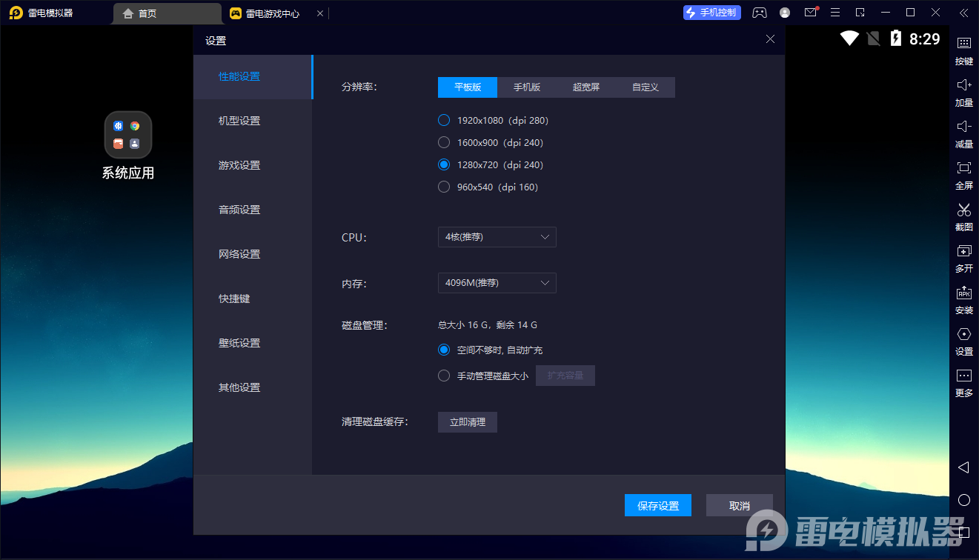Enter fullscreen using the 全屏 icon
This screenshot has height=560, width=979.
point(963,176)
